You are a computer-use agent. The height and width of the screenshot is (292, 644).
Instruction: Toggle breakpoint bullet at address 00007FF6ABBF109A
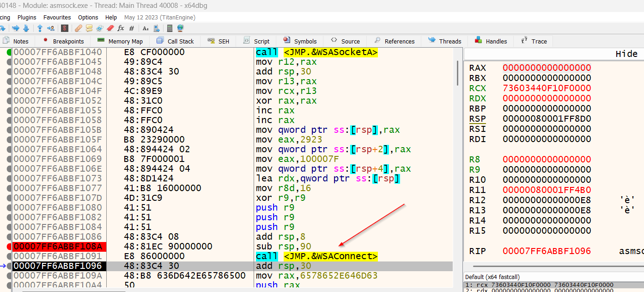9,275
